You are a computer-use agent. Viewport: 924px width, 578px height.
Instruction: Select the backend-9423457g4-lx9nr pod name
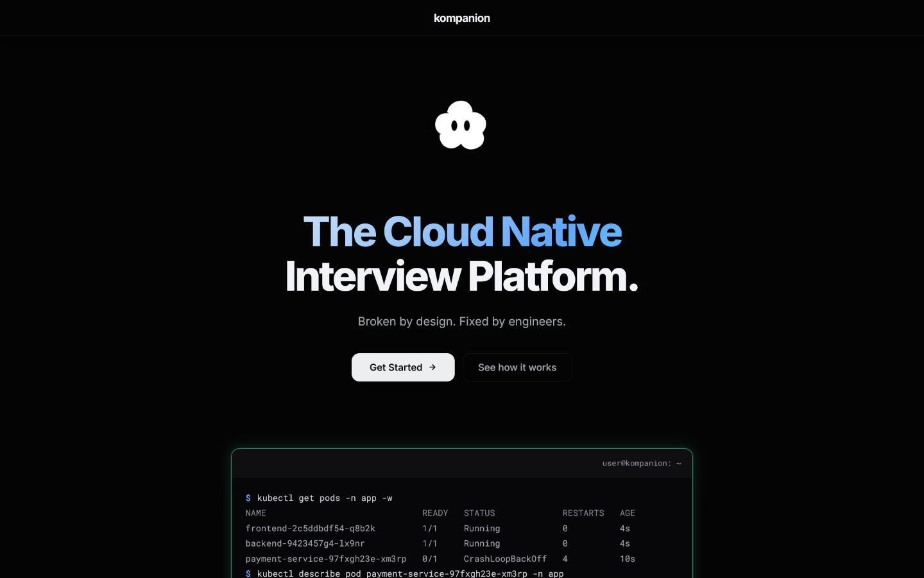coord(305,543)
